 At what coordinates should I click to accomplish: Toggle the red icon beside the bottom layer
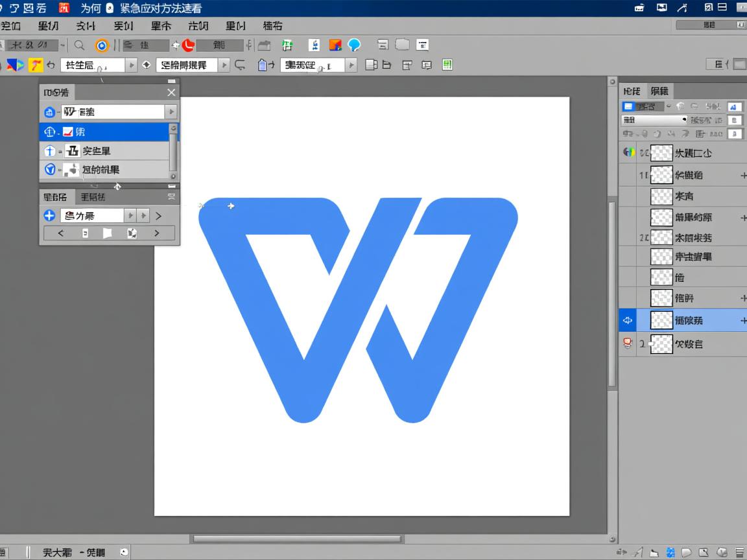point(627,344)
